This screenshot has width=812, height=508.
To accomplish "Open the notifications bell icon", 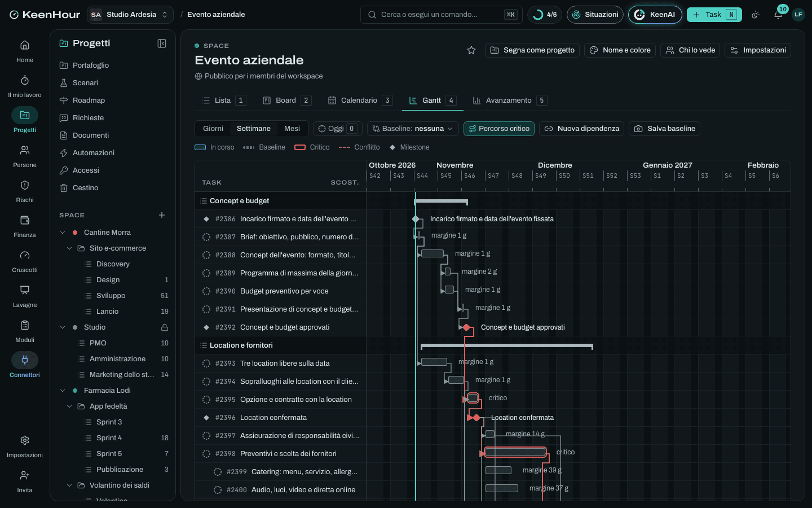I will (778, 15).
